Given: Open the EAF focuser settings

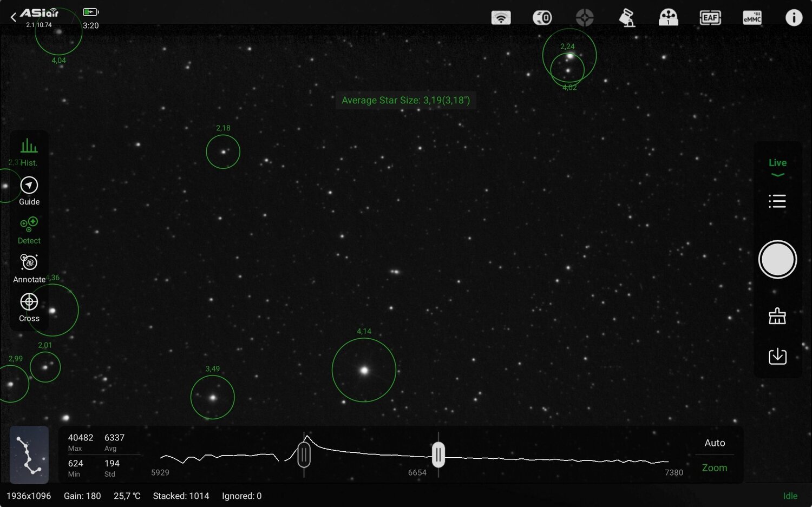Looking at the screenshot, I should (x=710, y=17).
